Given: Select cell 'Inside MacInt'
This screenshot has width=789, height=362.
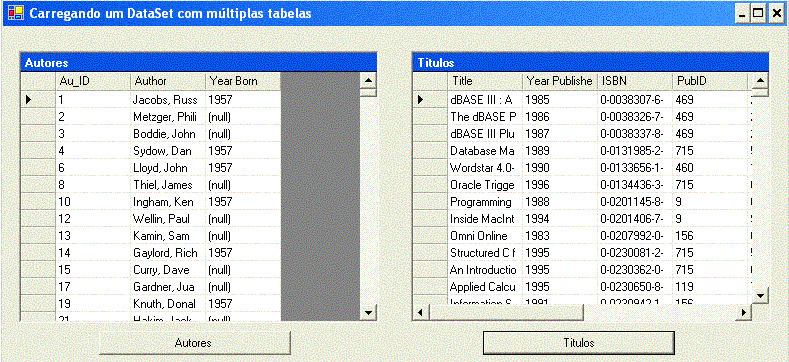Looking at the screenshot, I should click(485, 219).
